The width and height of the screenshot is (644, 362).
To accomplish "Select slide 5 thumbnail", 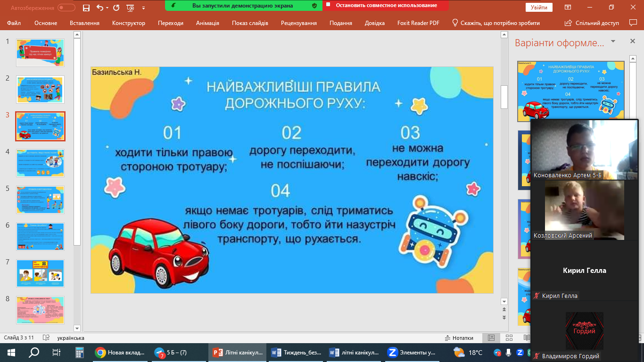I will 41,200.
